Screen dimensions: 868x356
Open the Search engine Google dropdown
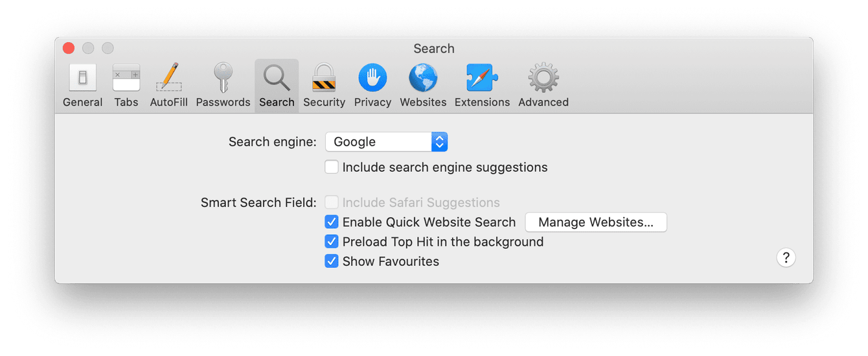378,142
